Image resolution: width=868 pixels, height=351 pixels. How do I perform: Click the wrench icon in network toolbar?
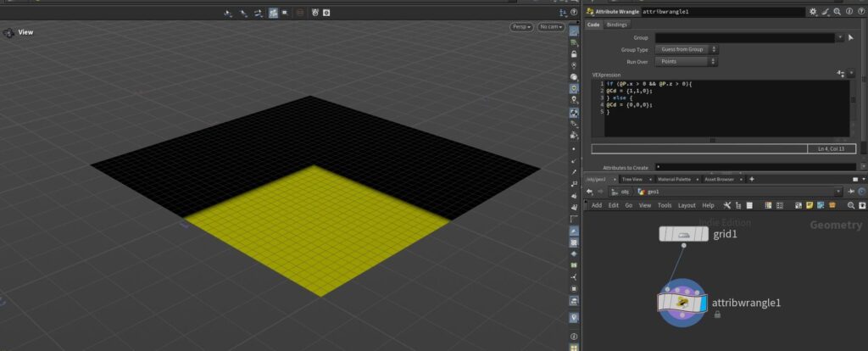point(727,205)
